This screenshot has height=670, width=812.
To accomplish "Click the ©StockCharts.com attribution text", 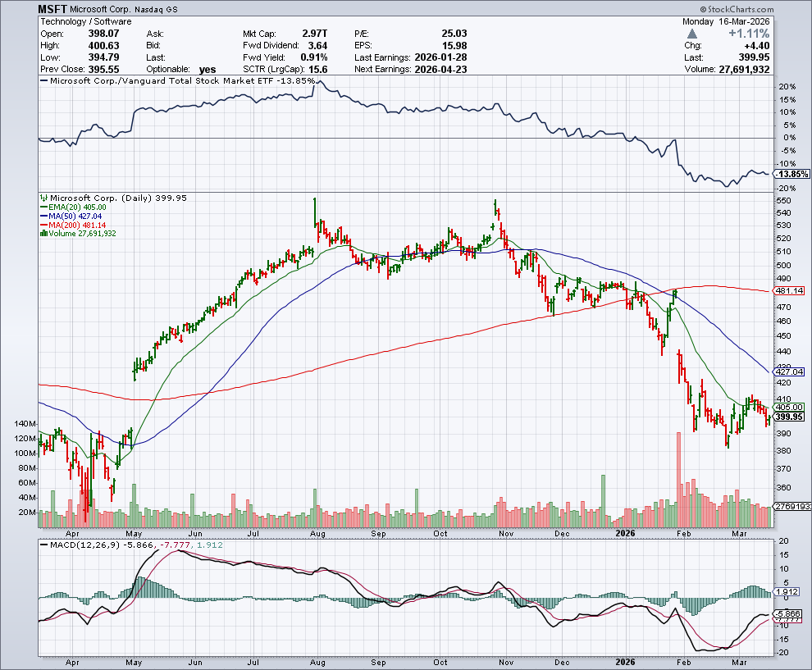I will pyautogui.click(x=737, y=9).
